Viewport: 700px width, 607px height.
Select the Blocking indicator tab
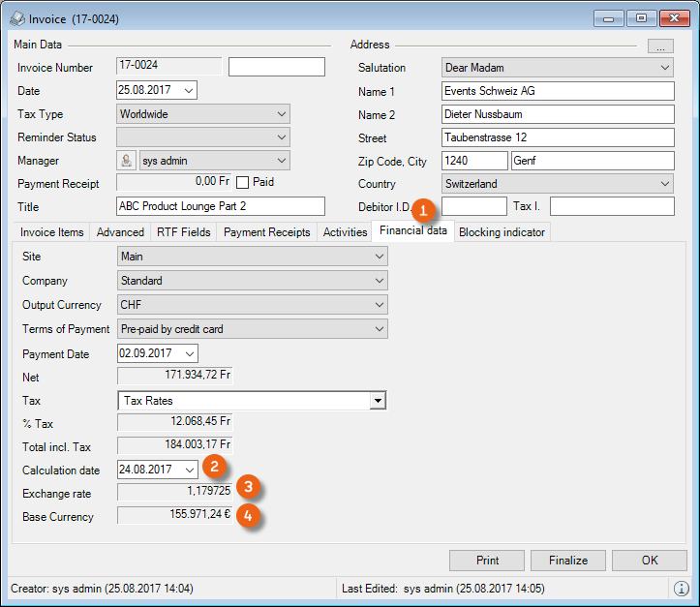(x=502, y=232)
